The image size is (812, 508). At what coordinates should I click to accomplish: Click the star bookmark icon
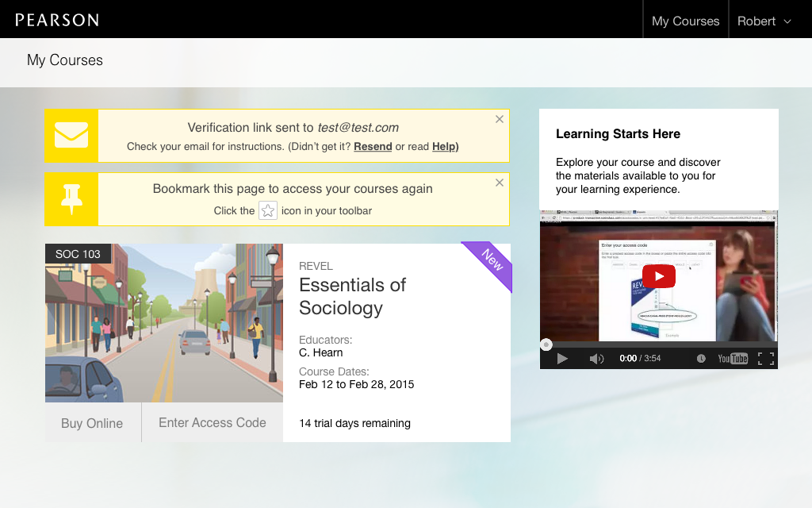pyautogui.click(x=268, y=210)
